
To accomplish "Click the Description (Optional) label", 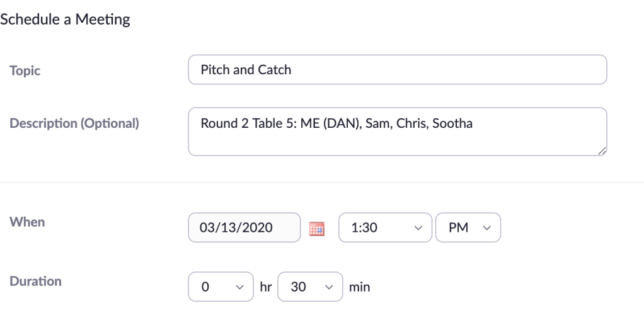I will pos(74,123).
